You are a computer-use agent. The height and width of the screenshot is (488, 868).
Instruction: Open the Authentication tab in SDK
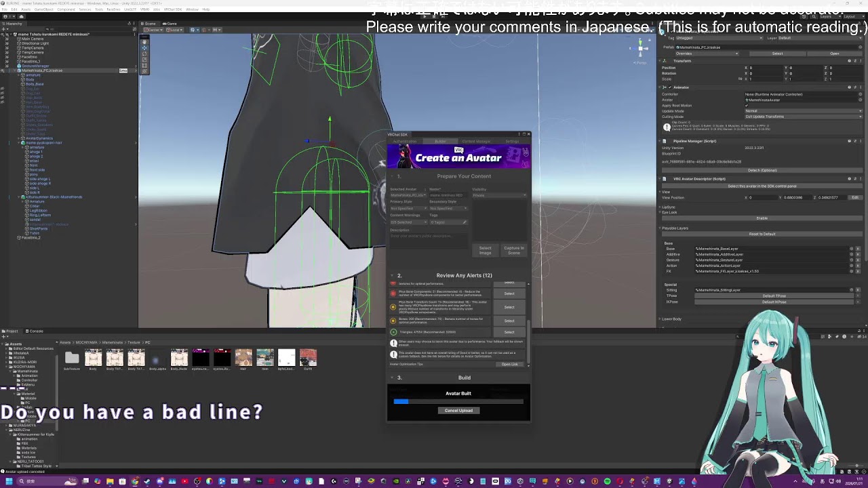coord(405,142)
